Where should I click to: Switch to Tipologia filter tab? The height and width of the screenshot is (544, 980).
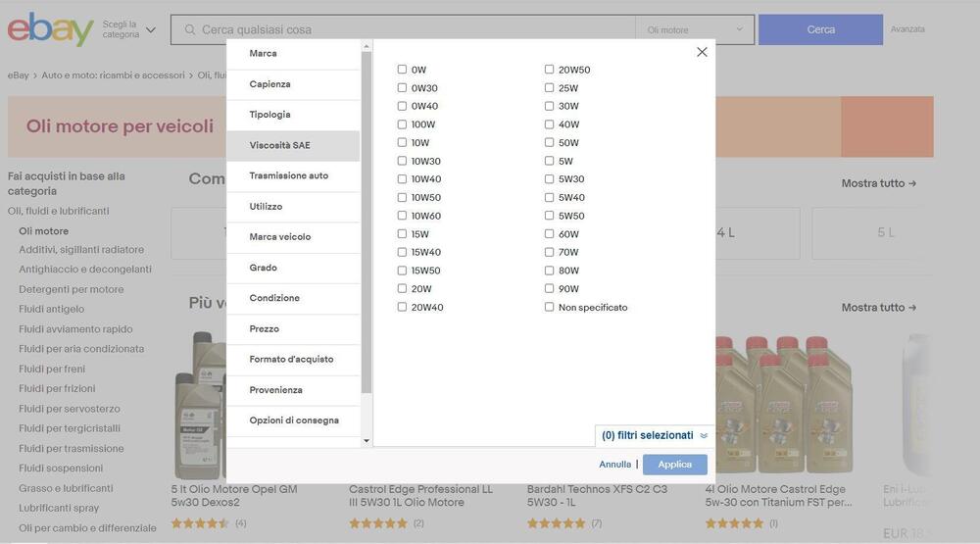293,115
